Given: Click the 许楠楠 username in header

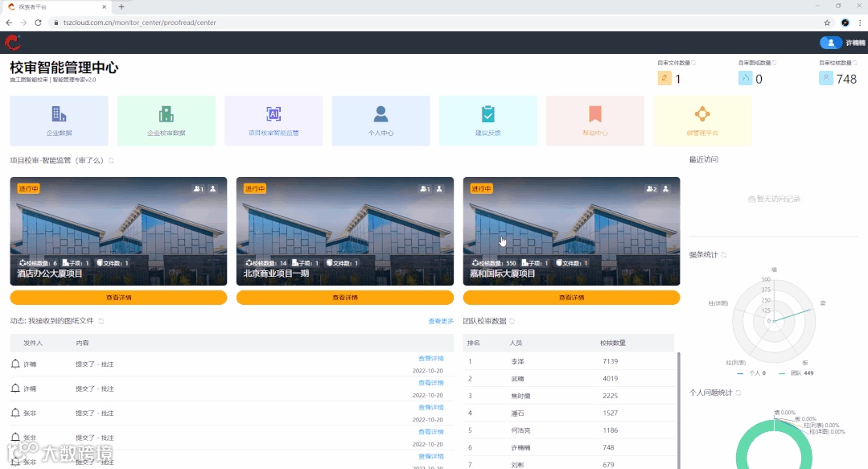Looking at the screenshot, I should coord(854,43).
